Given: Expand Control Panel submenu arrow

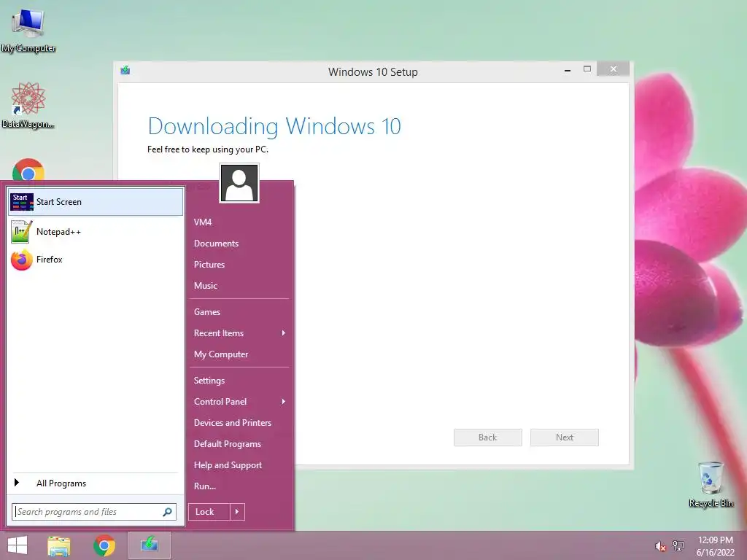Looking at the screenshot, I should (284, 402).
